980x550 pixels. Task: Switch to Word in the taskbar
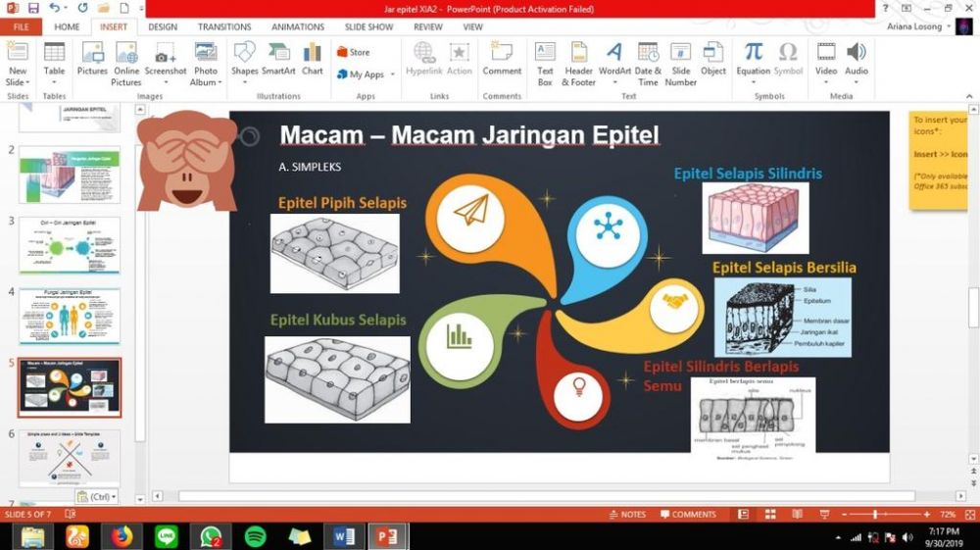click(x=344, y=536)
